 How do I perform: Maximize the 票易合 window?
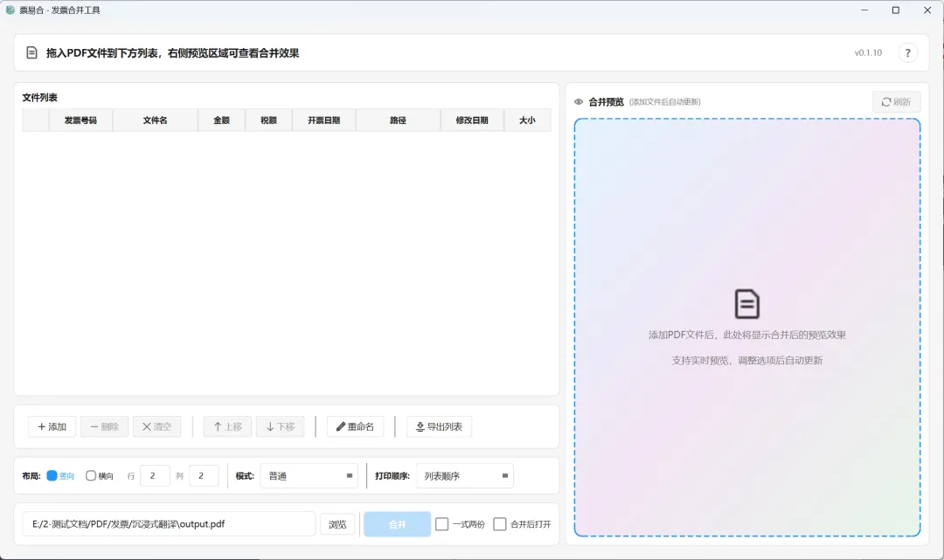pyautogui.click(x=896, y=10)
